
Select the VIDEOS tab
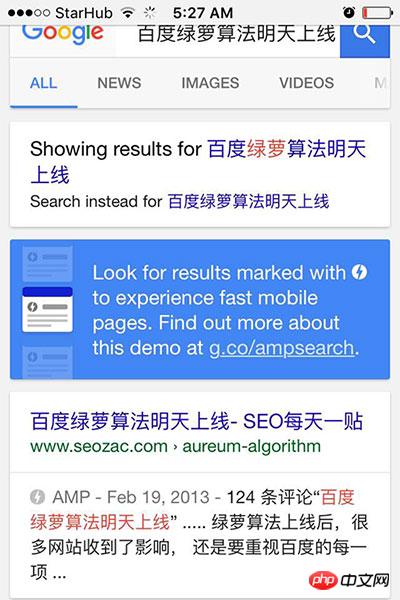tap(307, 83)
